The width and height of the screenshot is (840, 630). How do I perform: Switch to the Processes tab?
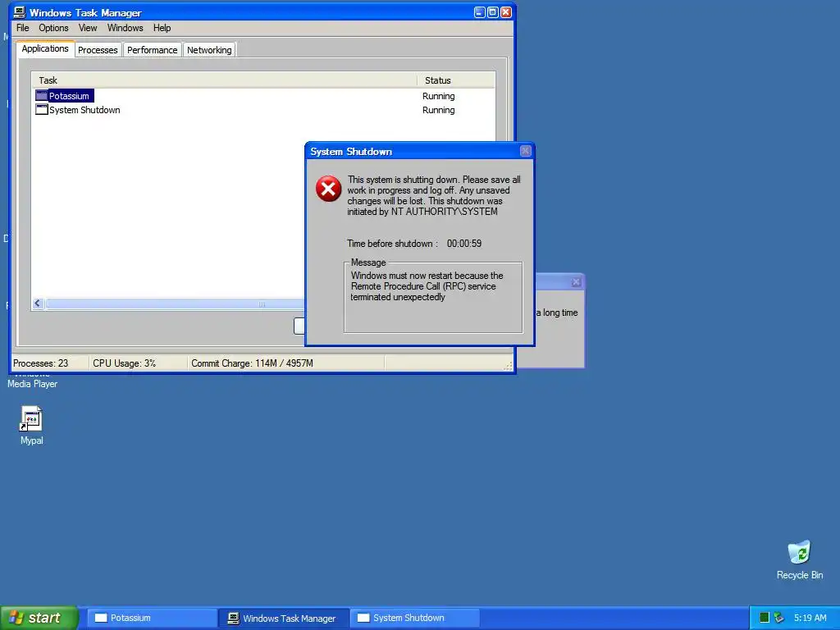[x=98, y=50]
